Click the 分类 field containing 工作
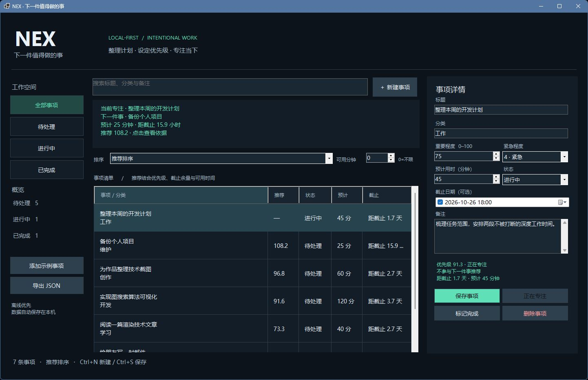This screenshot has height=380, width=588. tap(501, 133)
